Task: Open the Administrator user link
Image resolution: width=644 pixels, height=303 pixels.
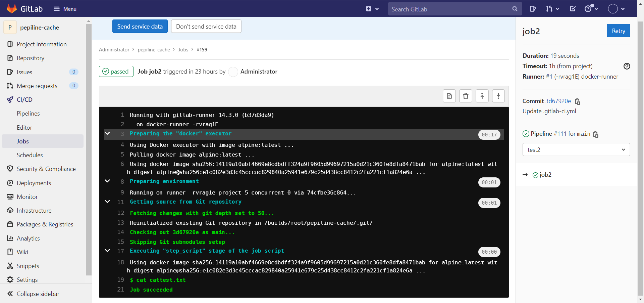Action: tap(259, 71)
